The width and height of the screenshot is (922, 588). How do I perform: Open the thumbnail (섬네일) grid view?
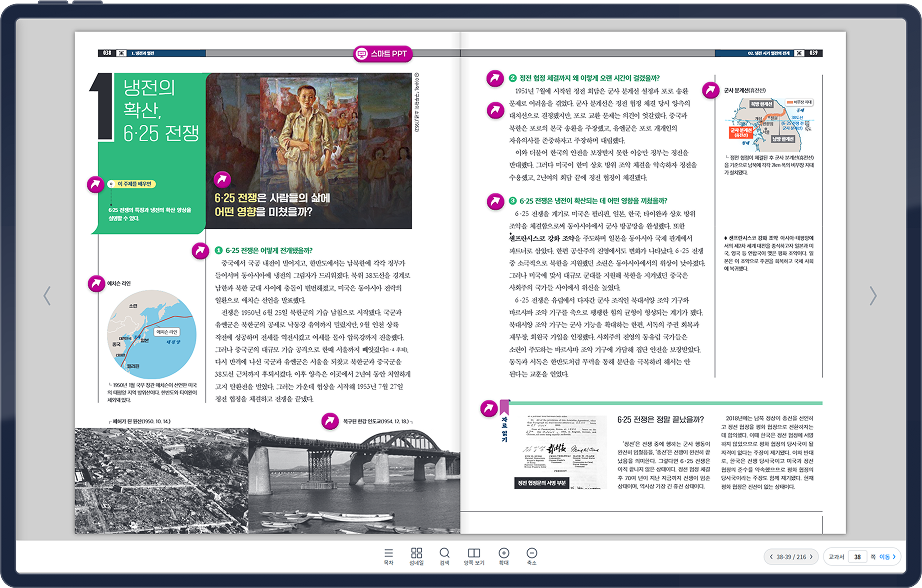pos(416,556)
